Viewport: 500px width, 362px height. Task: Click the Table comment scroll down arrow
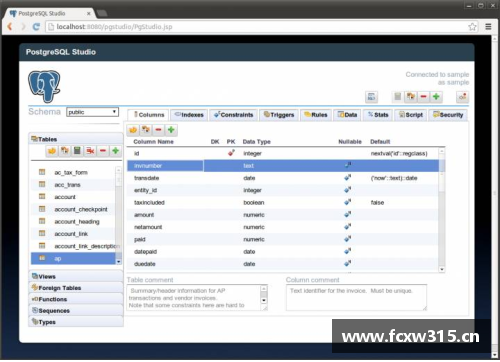click(x=264, y=300)
